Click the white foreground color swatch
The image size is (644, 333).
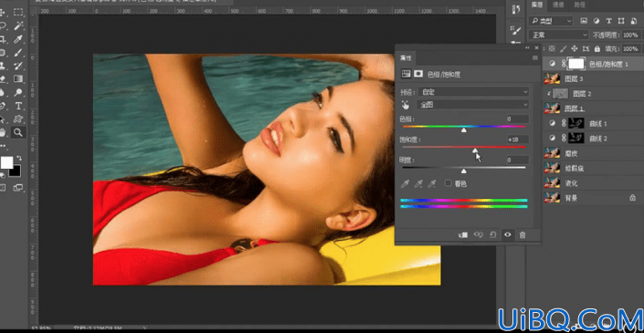[6, 162]
